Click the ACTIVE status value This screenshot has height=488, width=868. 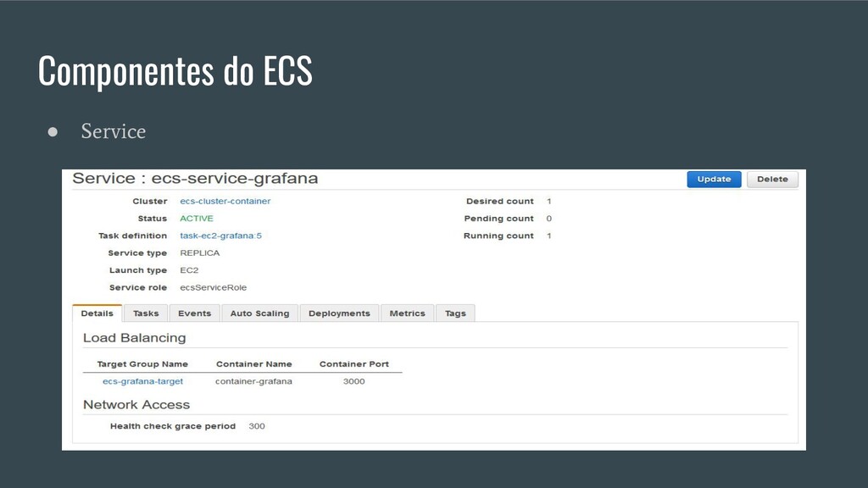197,219
